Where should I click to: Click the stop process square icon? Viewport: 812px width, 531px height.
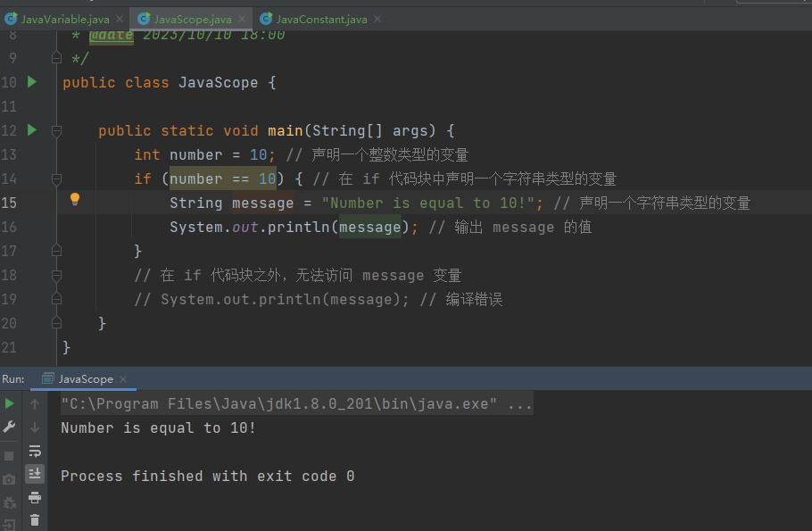9,456
